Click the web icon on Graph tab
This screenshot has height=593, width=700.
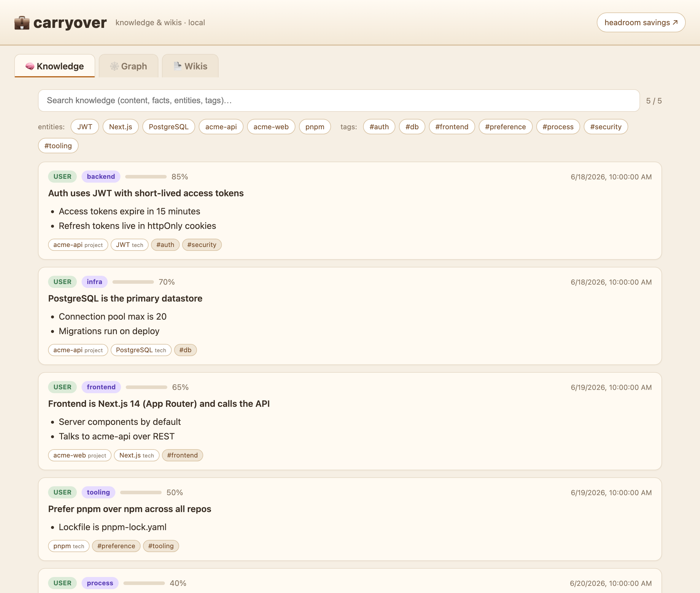[x=114, y=66]
